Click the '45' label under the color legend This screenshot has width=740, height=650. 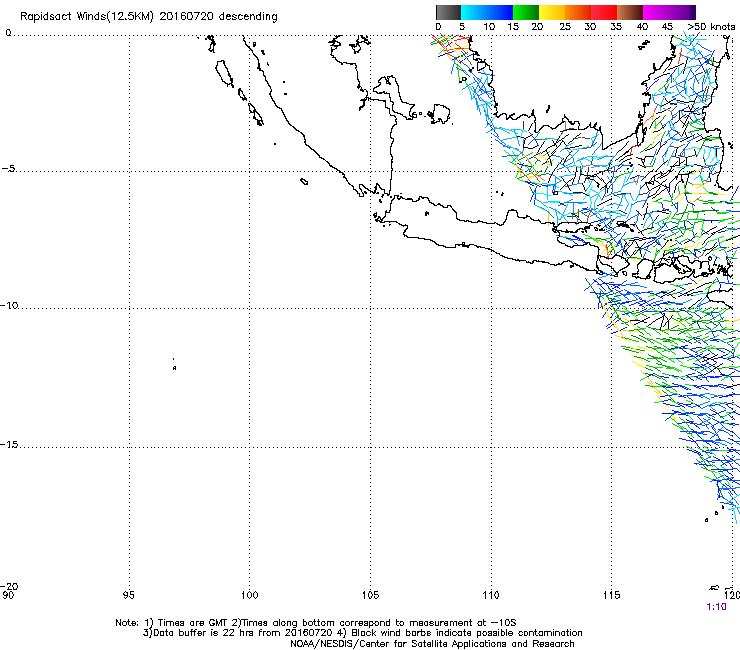pyautogui.click(x=667, y=27)
